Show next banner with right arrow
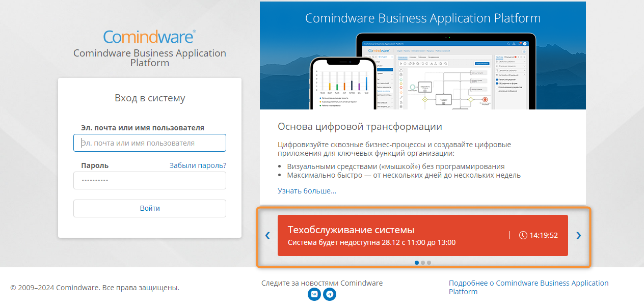 click(578, 235)
